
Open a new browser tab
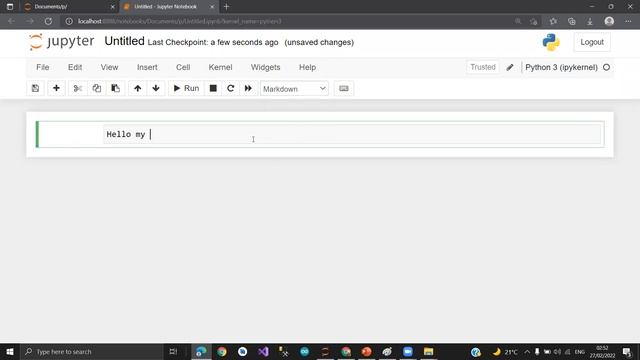227,7
